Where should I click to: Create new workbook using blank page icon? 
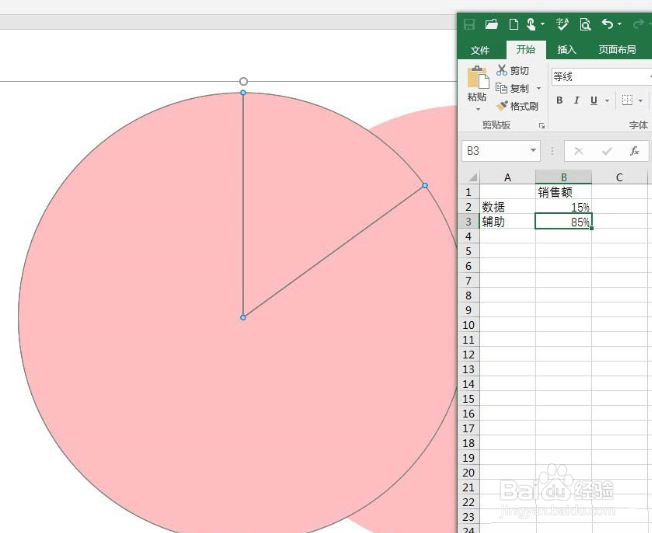pos(514,25)
